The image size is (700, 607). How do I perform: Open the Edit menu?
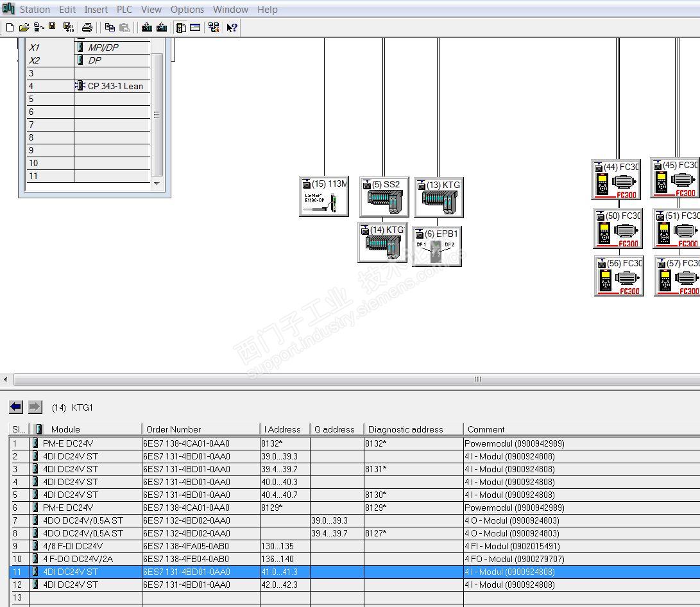pos(67,10)
